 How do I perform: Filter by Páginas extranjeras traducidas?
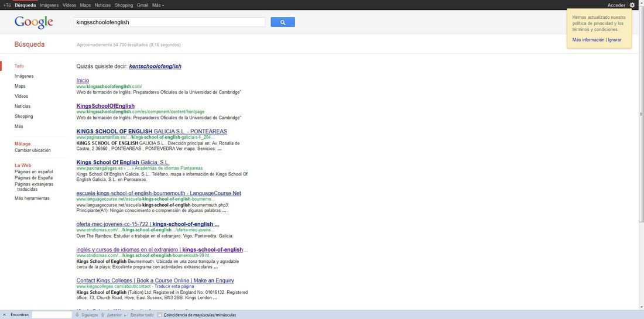(34, 187)
